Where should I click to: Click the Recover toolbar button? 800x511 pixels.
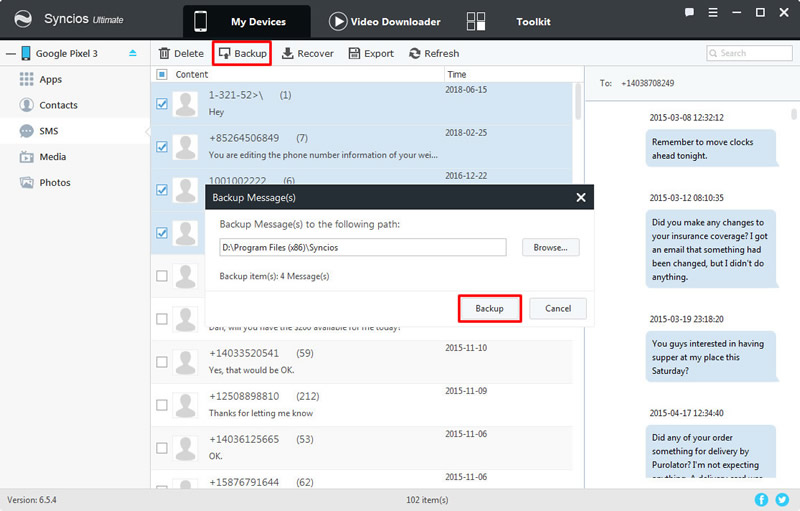[308, 53]
